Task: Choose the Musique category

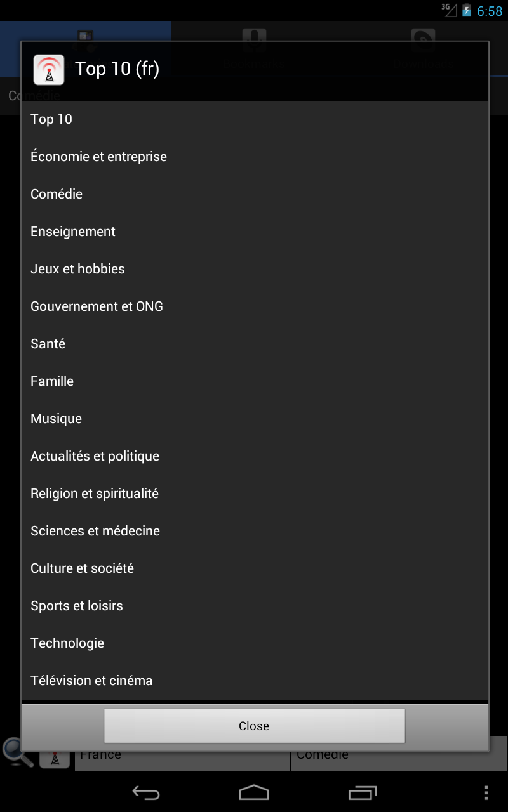Action: 255,419
